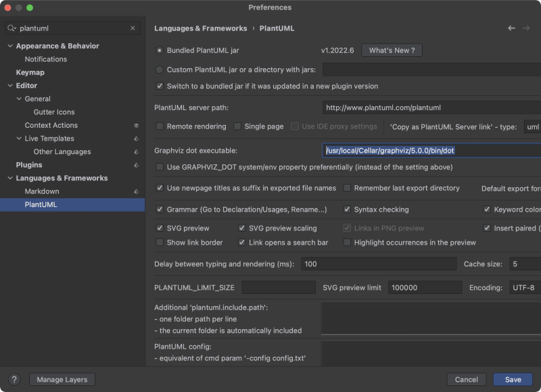Open the search history dropdown arrow

click(x=15, y=28)
